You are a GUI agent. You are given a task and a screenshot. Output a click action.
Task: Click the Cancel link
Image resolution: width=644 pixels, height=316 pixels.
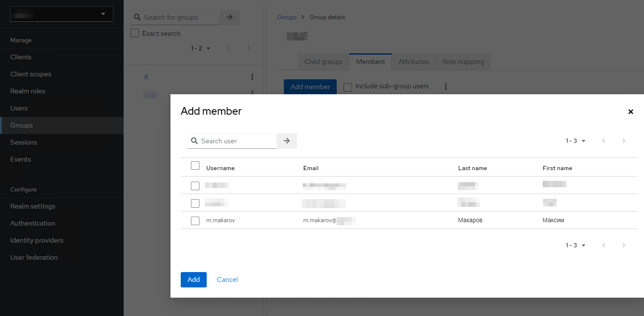pyautogui.click(x=227, y=280)
